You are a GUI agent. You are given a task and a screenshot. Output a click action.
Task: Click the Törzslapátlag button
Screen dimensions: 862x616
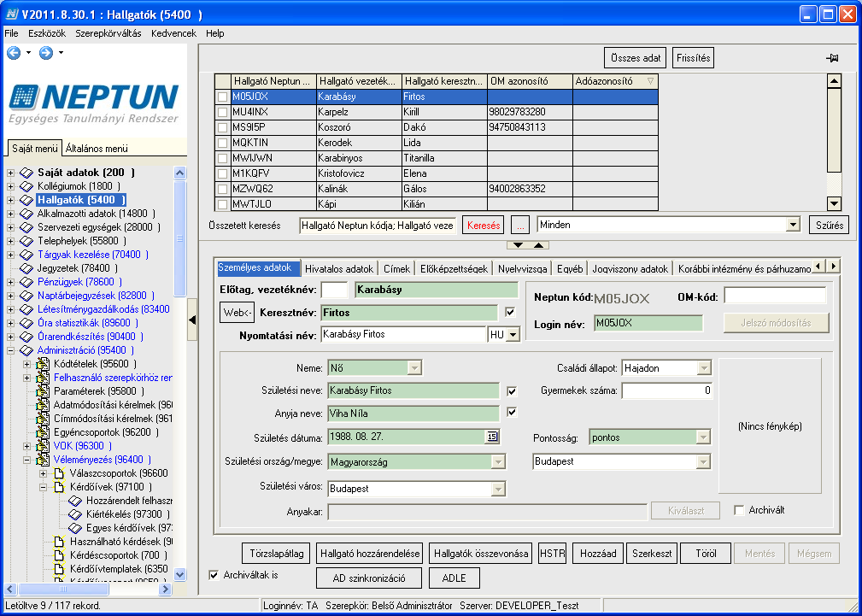pos(276,554)
